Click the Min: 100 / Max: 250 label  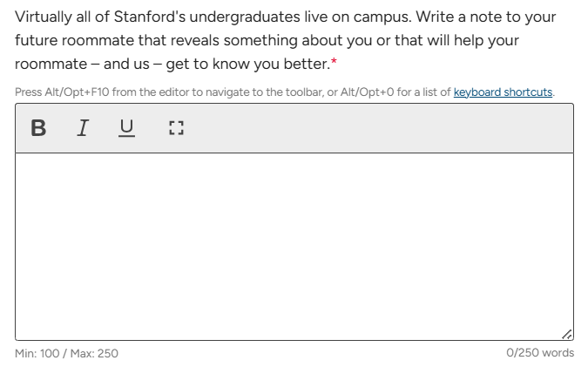66,353
